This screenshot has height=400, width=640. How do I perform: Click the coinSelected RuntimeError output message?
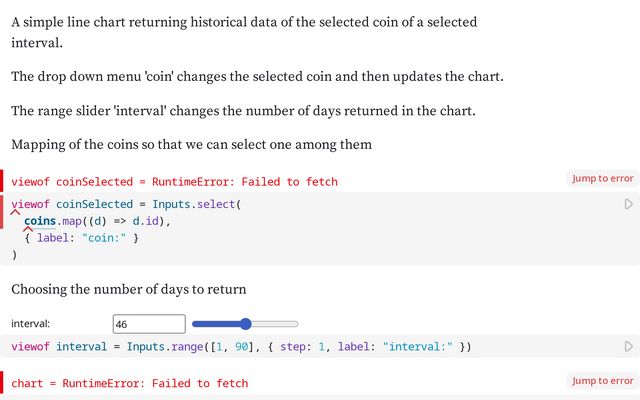point(175,182)
